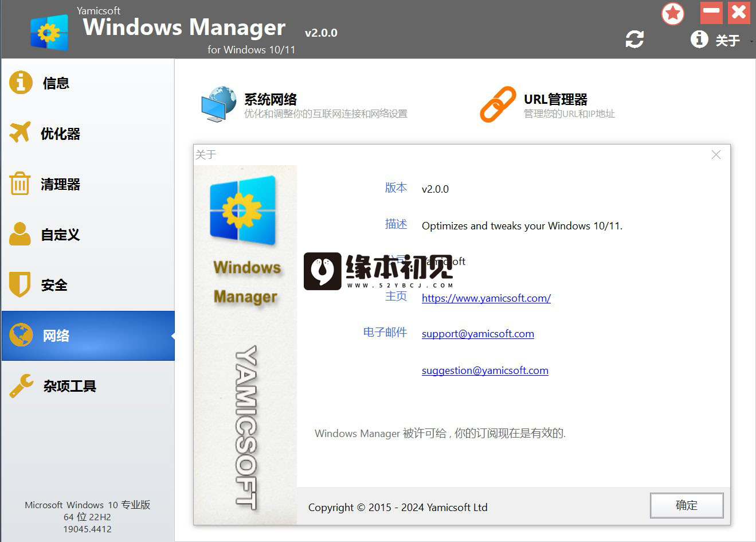This screenshot has width=756, height=542.
Task: Click the v2.0.0 version value in dialog
Action: coord(435,189)
